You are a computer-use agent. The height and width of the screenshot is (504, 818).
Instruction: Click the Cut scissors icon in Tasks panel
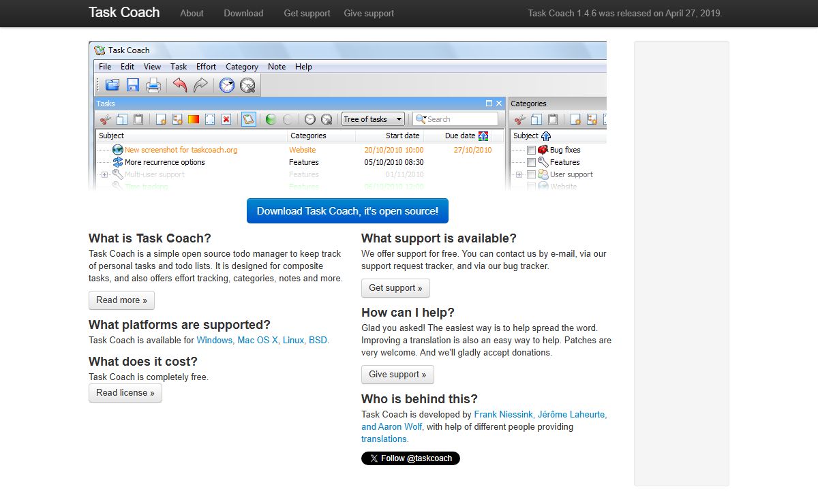click(x=105, y=119)
